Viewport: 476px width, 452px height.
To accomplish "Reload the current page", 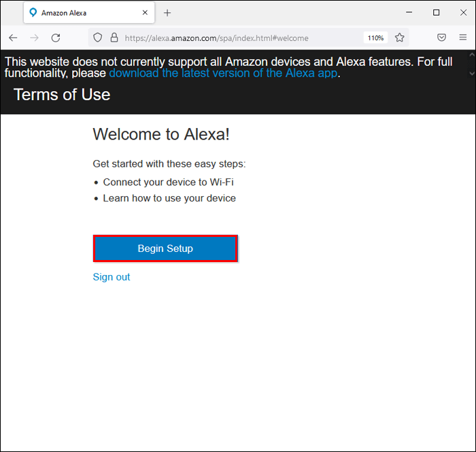I will (56, 38).
